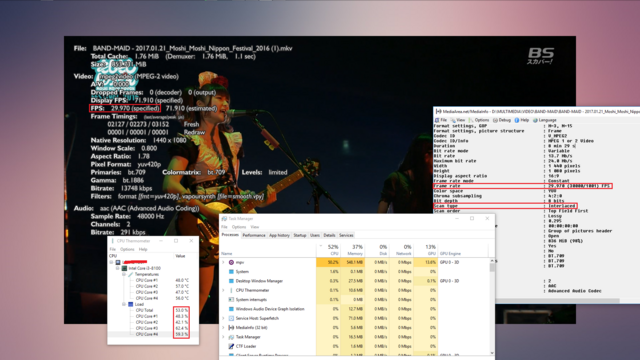Click the 548.1 MB memory cell for mpv
Image resolution: width=640 pixels, height=360 pixels.
tap(352, 262)
